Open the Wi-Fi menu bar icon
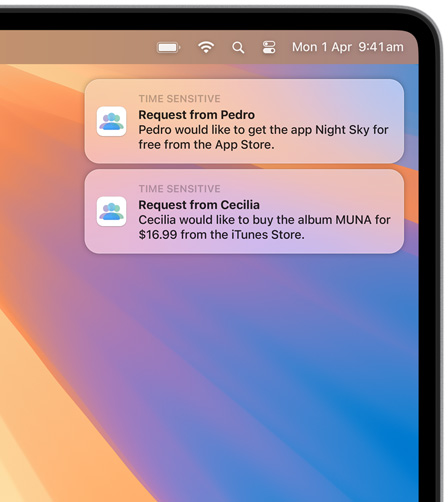 click(206, 47)
